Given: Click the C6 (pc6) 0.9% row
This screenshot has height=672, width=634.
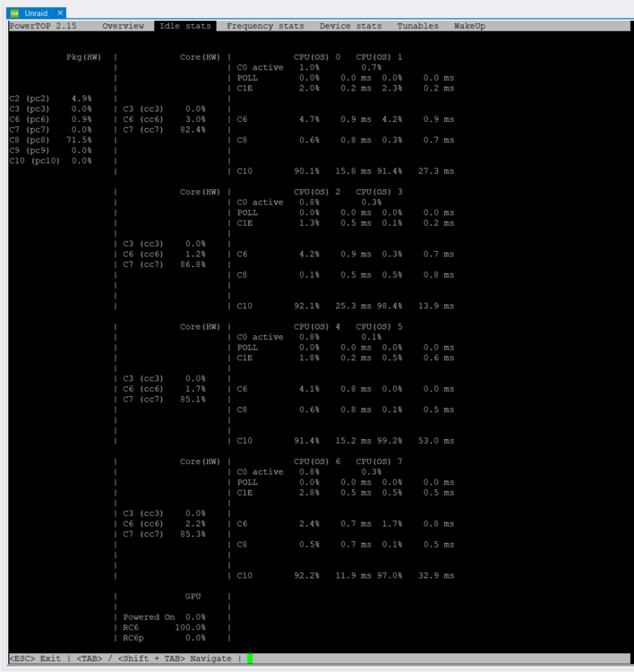Looking at the screenshot, I should 50,119.
